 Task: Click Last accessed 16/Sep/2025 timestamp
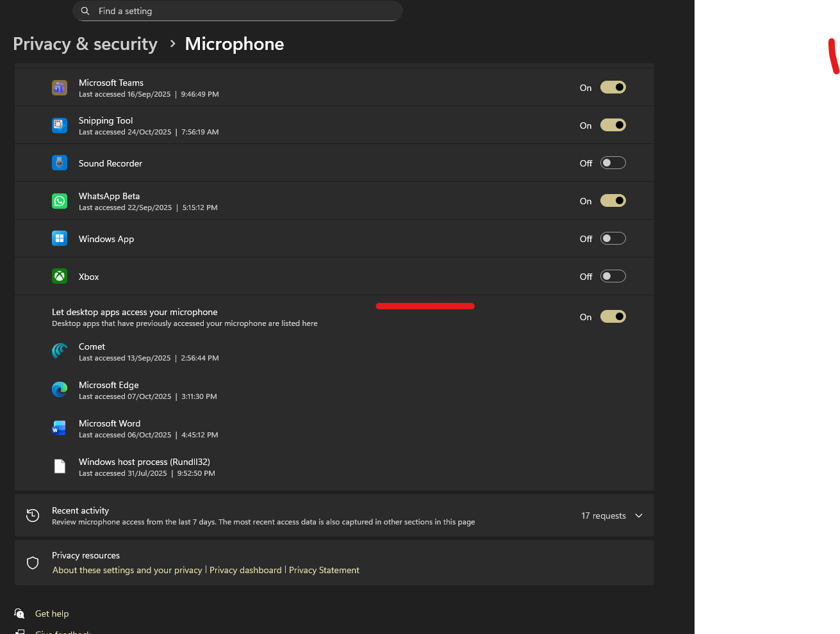click(149, 94)
